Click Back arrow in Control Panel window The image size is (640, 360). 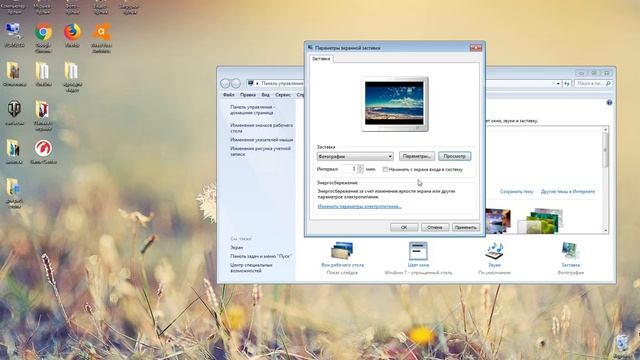pos(225,83)
